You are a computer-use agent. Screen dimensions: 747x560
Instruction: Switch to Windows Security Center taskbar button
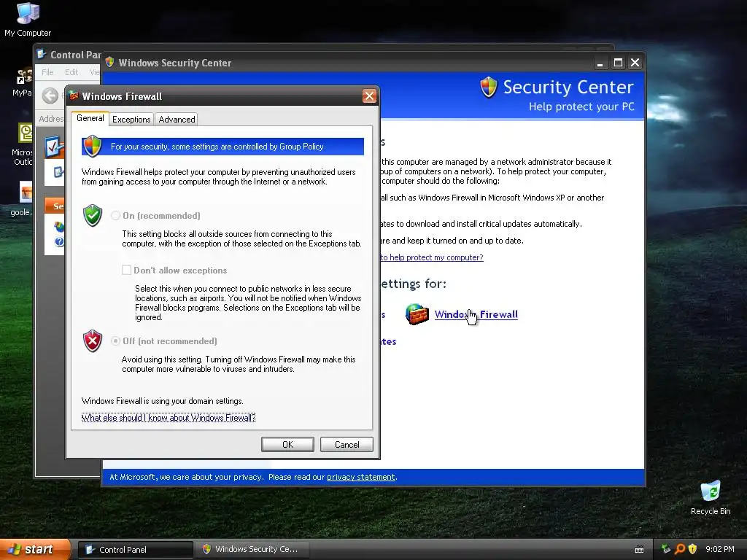coord(252,550)
